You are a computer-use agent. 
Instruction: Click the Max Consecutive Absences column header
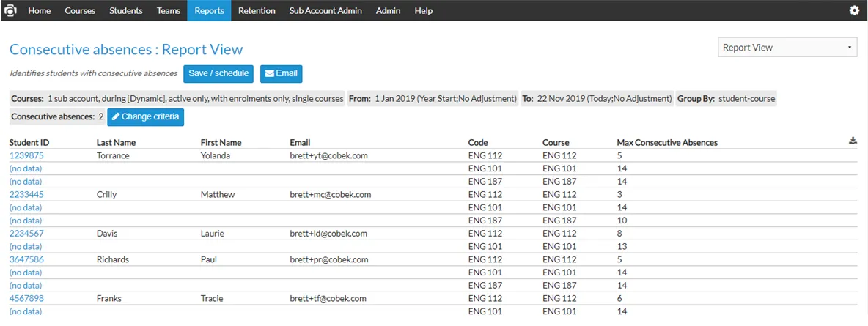(667, 142)
